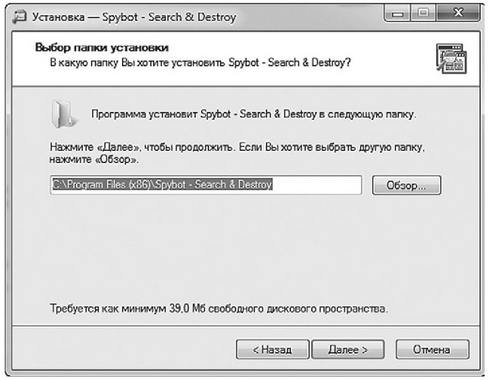Maximize the Spybot installer window
Image resolution: width=488 pixels, height=380 pixels.
(423, 13)
